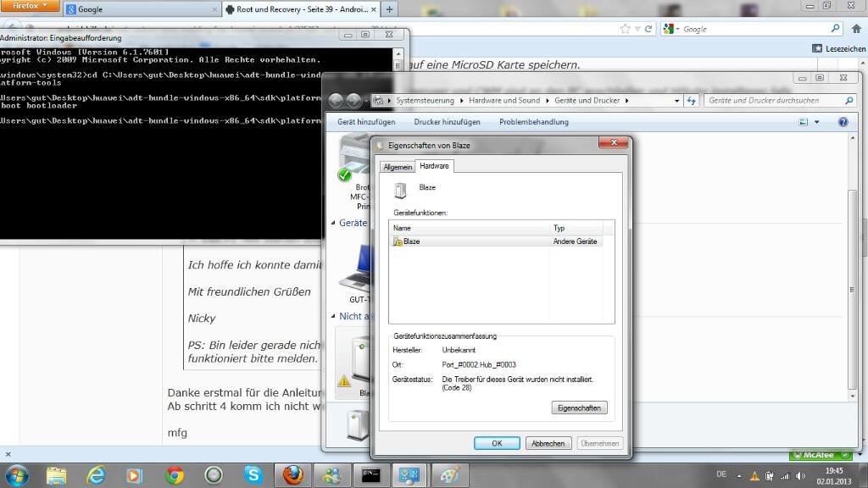This screenshot has height=488, width=868.
Task: Close the Eigenschaften von Blaze dialog
Action: point(614,142)
